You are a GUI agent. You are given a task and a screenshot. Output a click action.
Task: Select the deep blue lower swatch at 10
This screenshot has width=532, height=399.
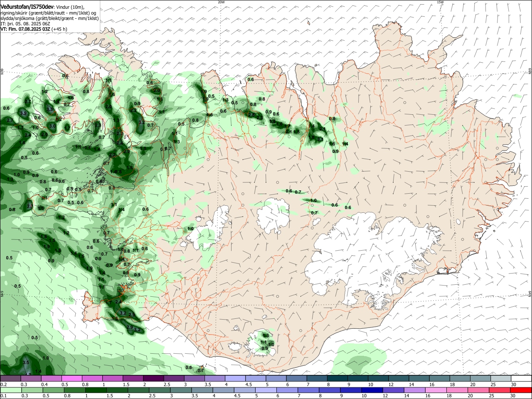pyautogui.click(x=373, y=390)
